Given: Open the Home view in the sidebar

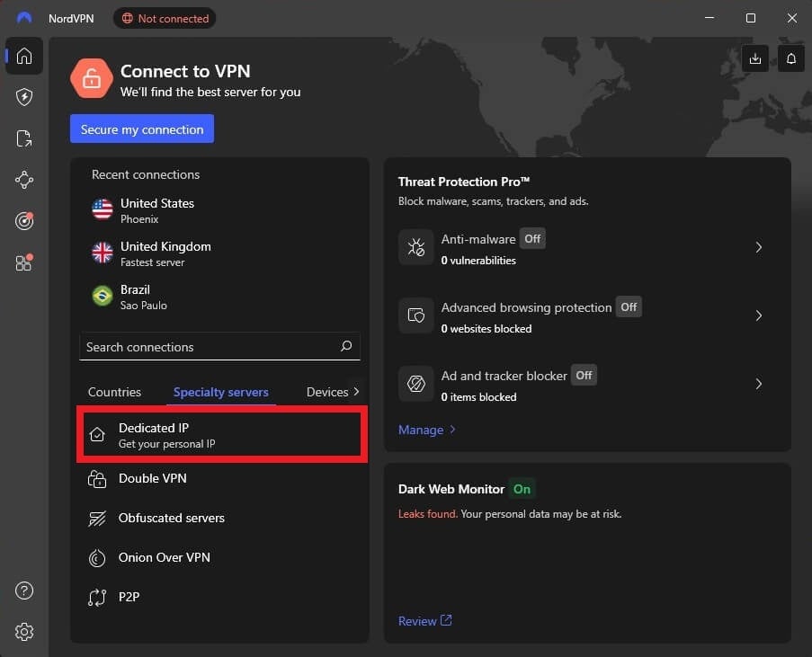Looking at the screenshot, I should (24, 56).
